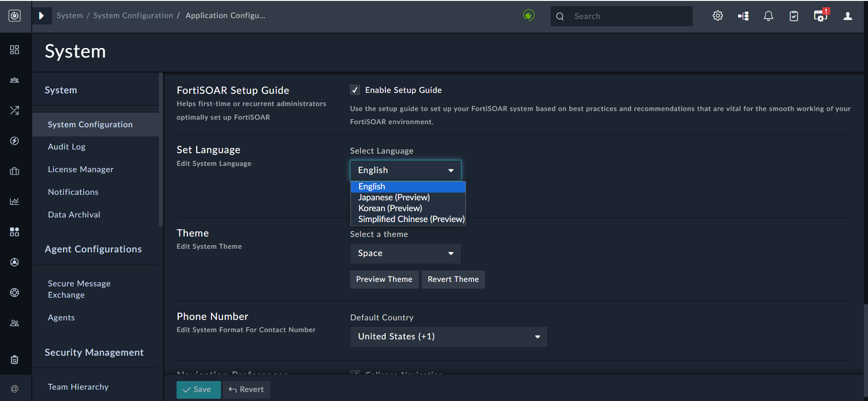The height and width of the screenshot is (401, 868).
Task: Click the Preview Theme button
Action: pos(384,280)
